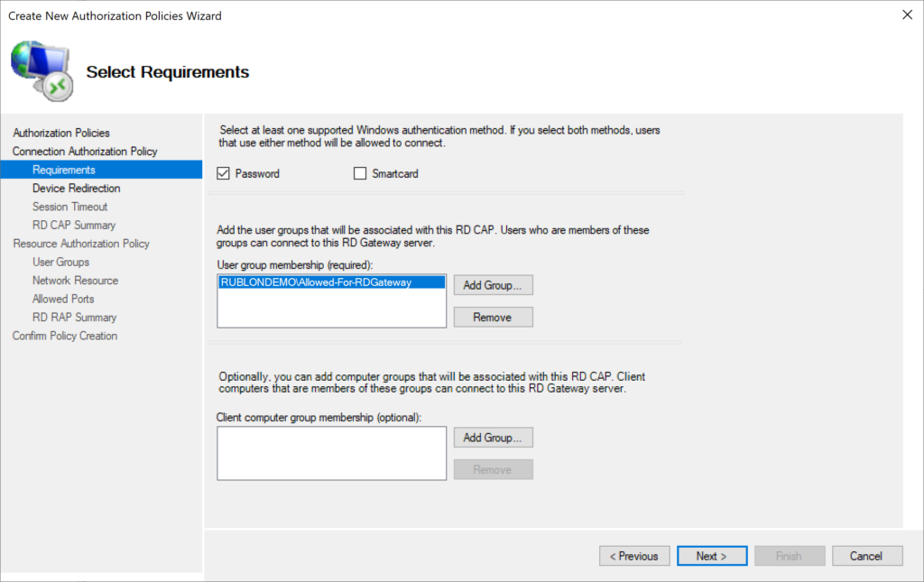Proceed by clicking Next

point(711,556)
